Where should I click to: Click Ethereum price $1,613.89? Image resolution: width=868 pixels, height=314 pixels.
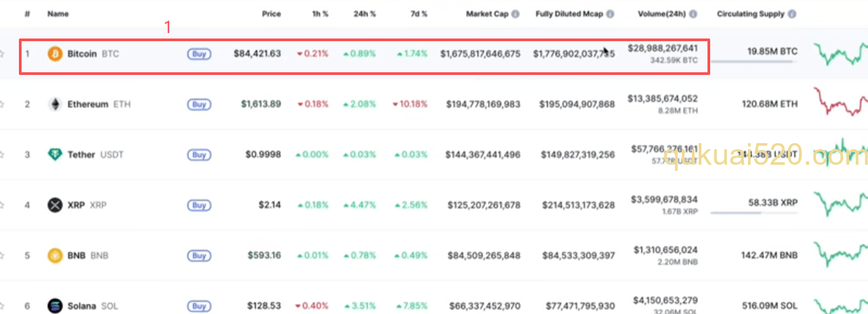(261, 105)
